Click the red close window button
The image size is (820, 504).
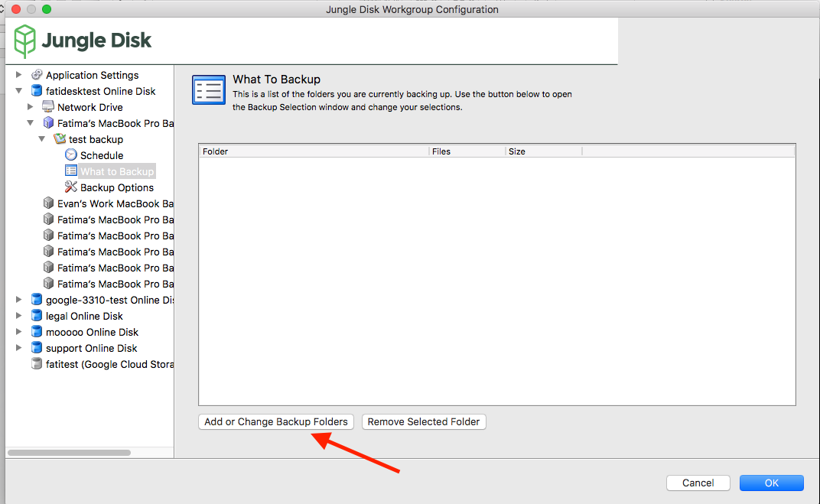(16, 9)
